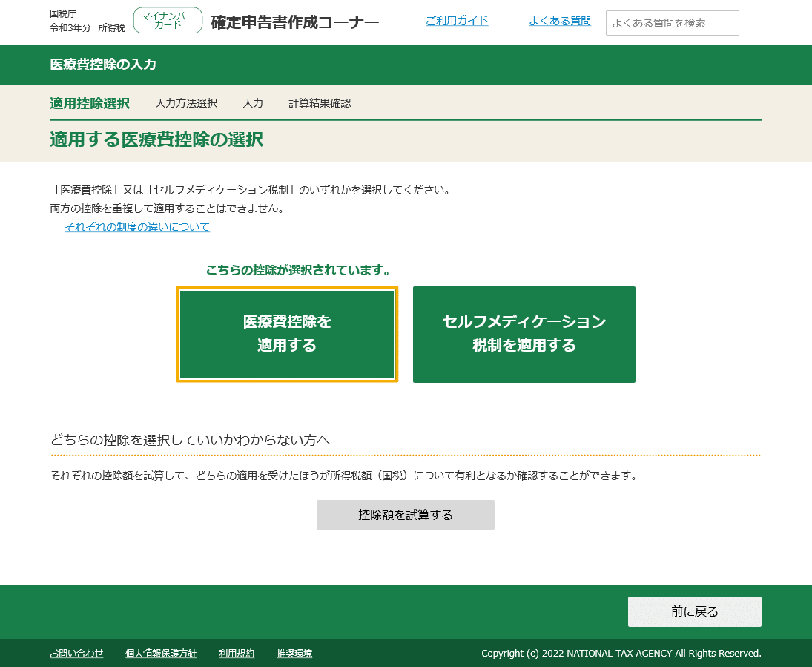The image size is (812, 667).
Task: Go to 確定申告書作成コーナー title
Action: tap(294, 22)
